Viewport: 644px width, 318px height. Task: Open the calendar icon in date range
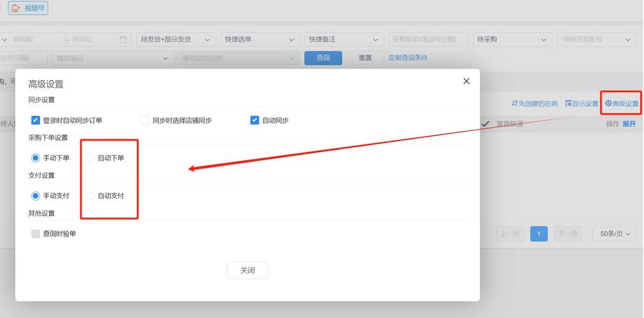[123, 39]
